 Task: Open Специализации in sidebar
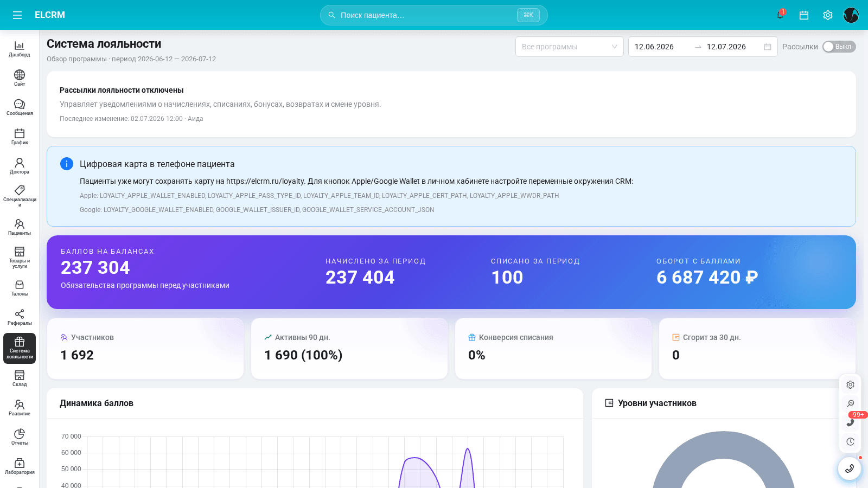pyautogui.click(x=20, y=196)
